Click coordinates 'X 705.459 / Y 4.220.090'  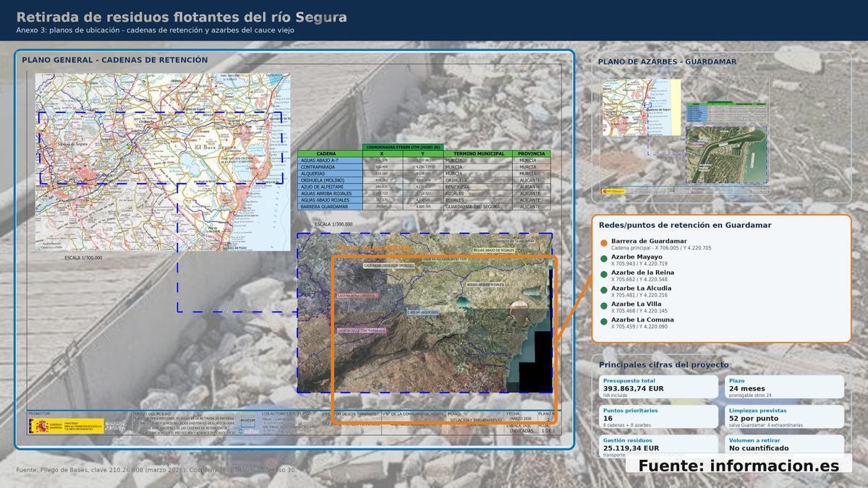pyautogui.click(x=639, y=327)
